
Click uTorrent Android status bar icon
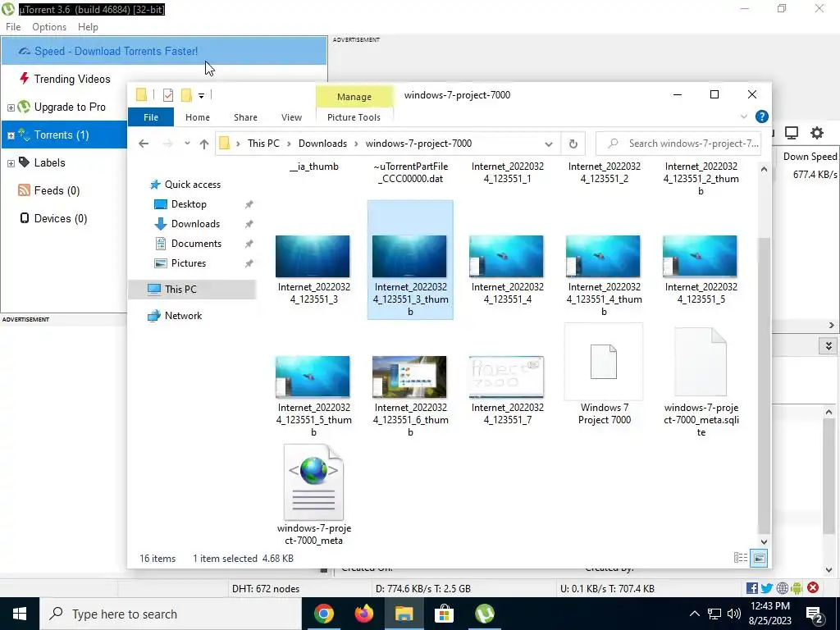797,588
